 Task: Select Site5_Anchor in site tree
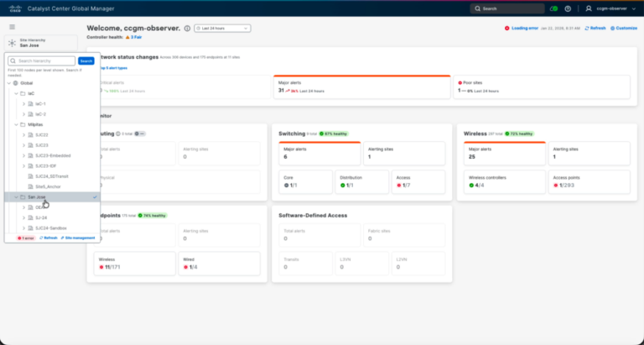48,186
